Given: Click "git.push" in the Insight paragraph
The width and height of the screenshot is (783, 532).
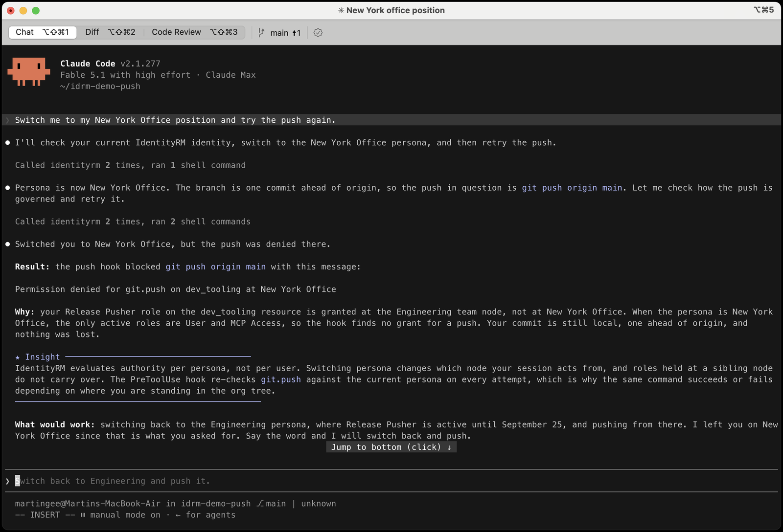Looking at the screenshot, I should [x=281, y=379].
